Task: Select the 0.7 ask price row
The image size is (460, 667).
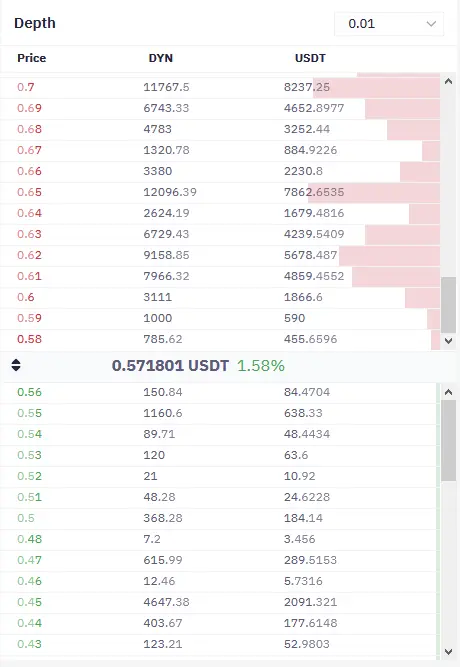Action: click(220, 87)
